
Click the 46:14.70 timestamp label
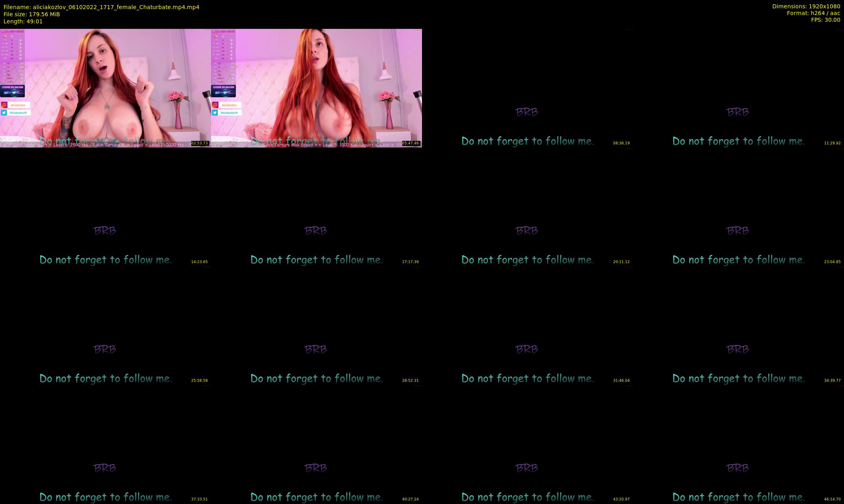point(833,499)
